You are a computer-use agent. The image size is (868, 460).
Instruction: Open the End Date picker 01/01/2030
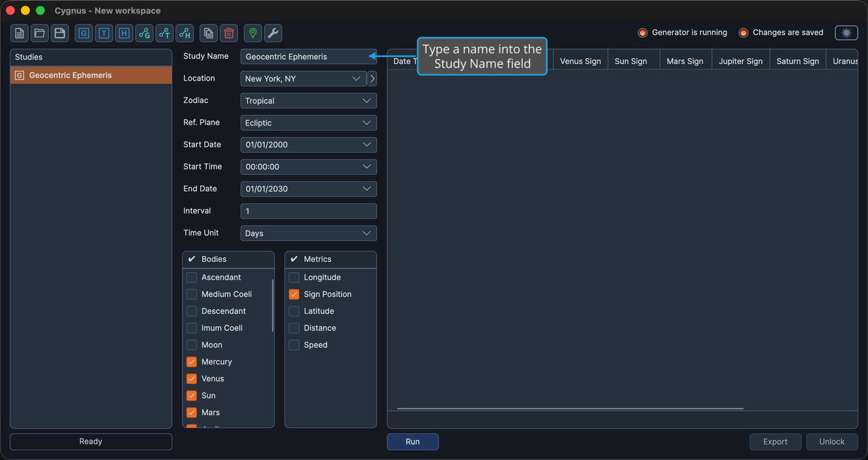click(x=309, y=189)
